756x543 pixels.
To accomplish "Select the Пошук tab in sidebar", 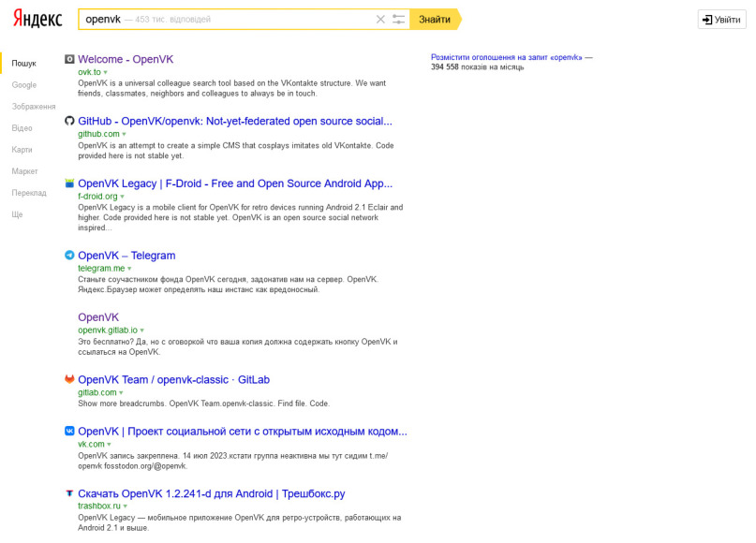I will (x=24, y=63).
